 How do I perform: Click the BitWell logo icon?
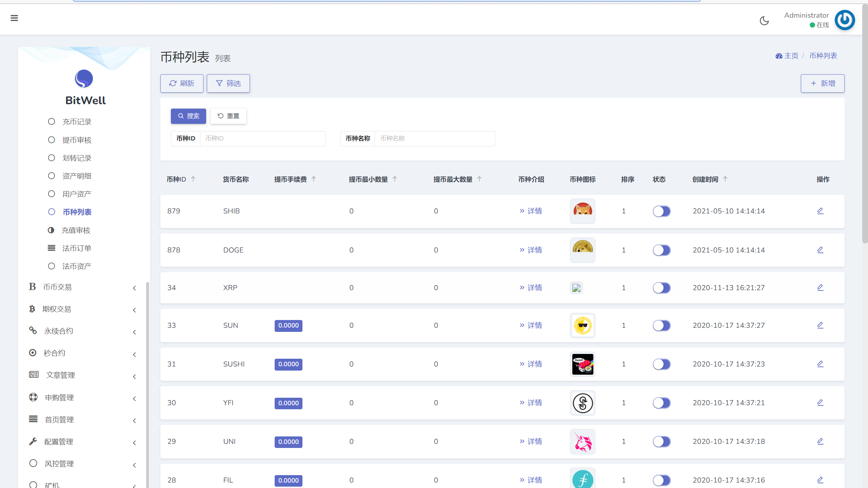(84, 79)
